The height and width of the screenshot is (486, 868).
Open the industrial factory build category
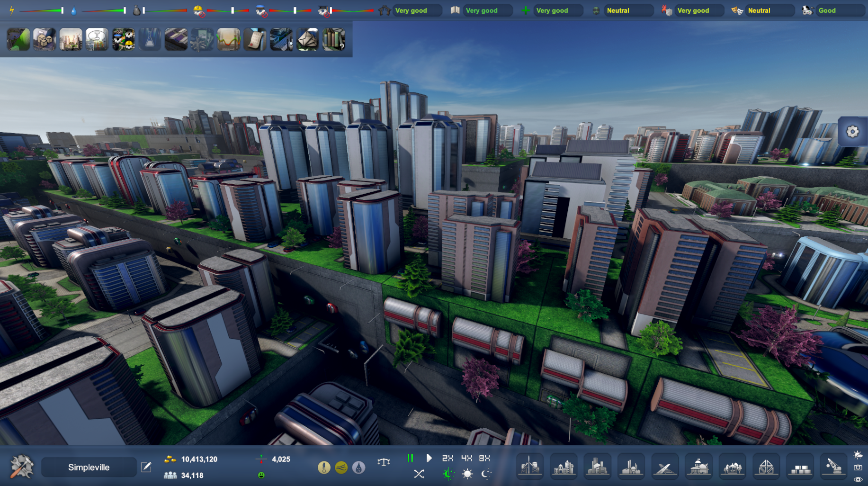point(631,467)
